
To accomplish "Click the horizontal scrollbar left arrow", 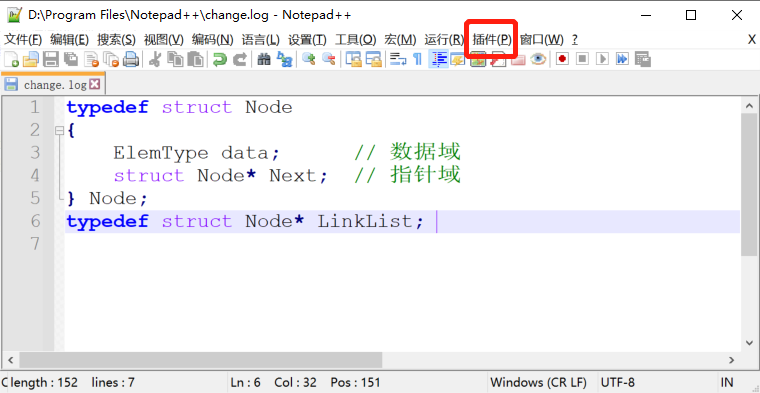I will pos(10,360).
